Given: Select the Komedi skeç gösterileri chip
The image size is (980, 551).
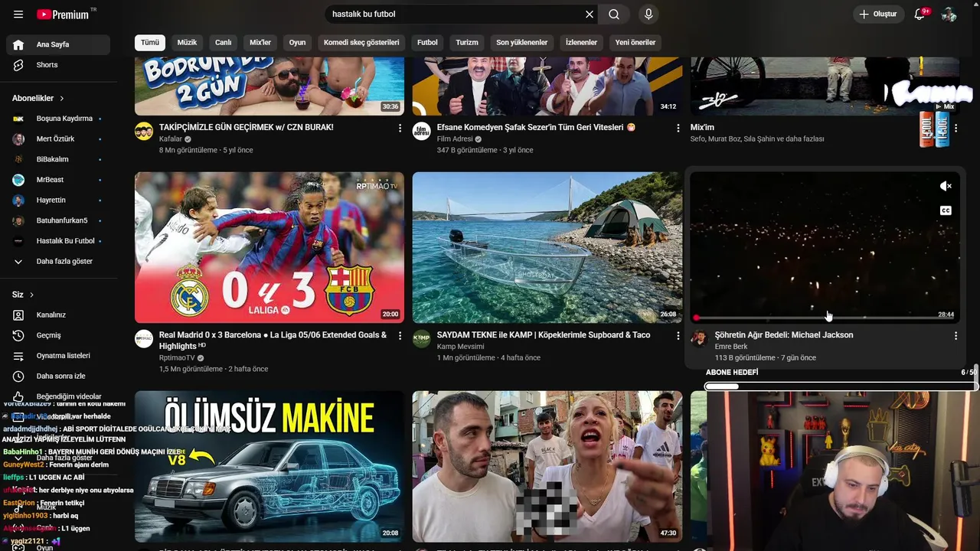Looking at the screenshot, I should point(361,42).
